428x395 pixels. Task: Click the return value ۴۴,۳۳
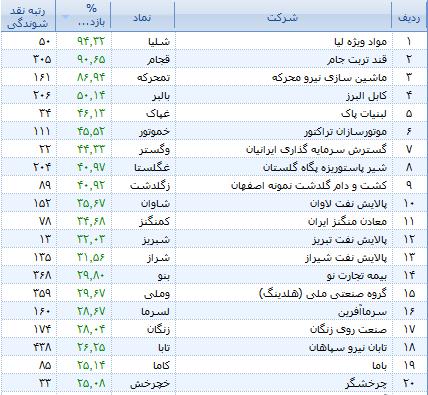(91, 150)
